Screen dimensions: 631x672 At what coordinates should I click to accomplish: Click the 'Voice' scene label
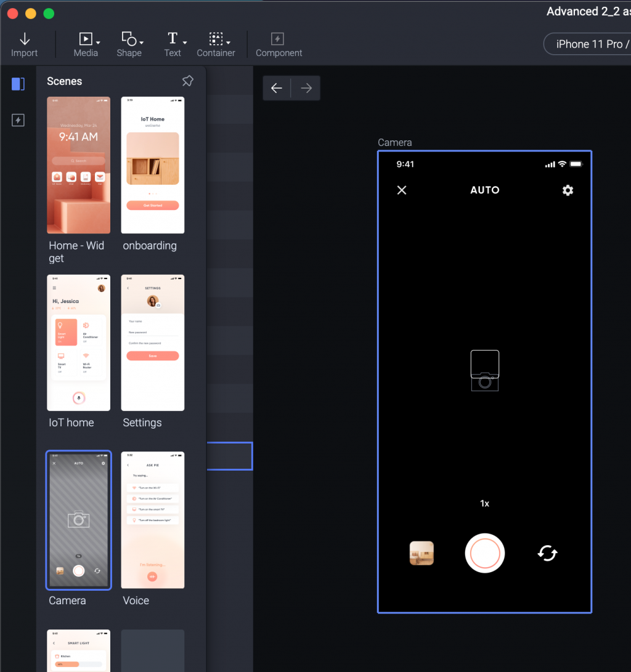136,601
